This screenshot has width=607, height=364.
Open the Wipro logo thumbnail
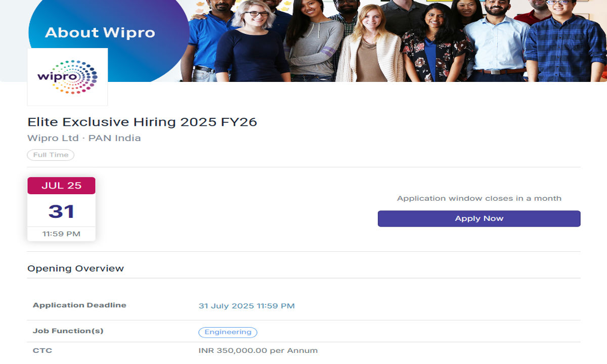[67, 77]
